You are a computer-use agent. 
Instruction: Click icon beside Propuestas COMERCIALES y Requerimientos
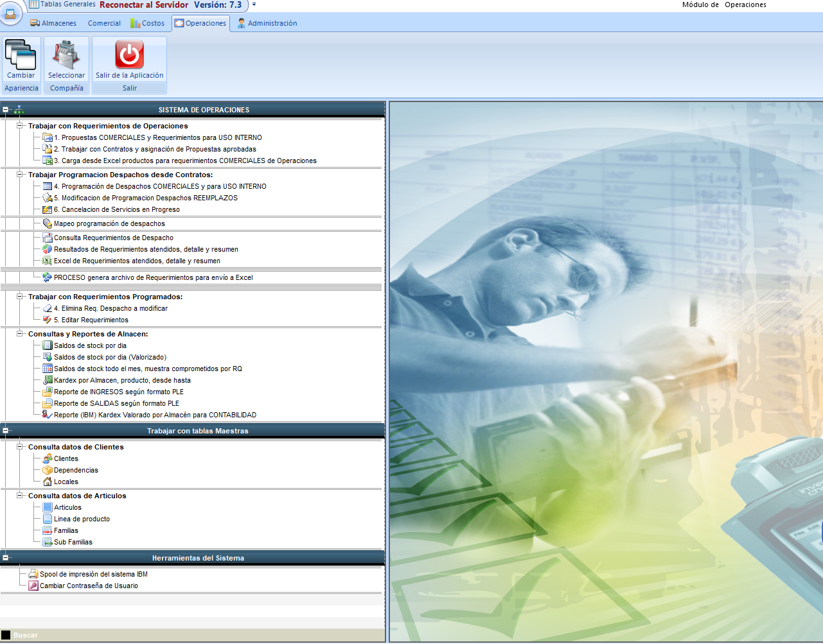pos(48,137)
